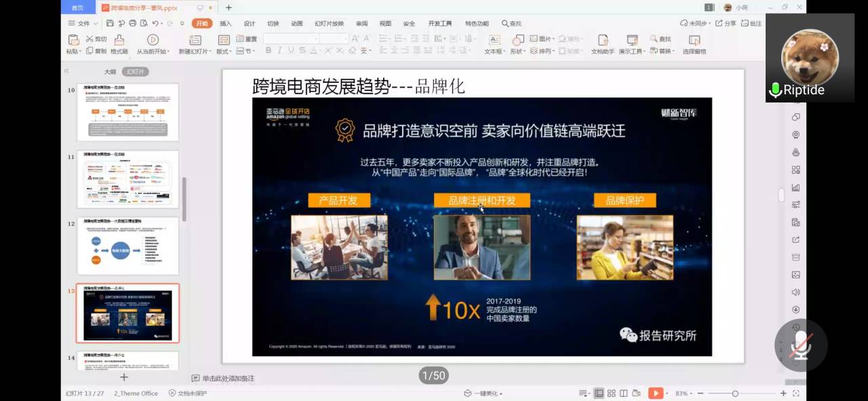Viewport: 868px width, 401px height.
Task: Click the save icon in quick toolbar
Action: 109,23
